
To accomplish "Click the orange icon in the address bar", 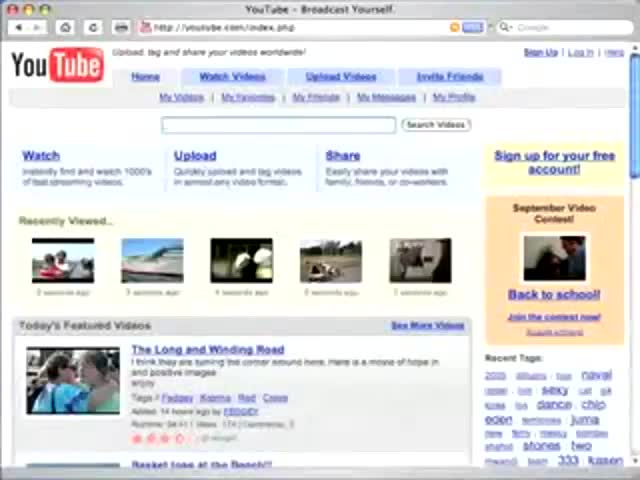I will (455, 27).
